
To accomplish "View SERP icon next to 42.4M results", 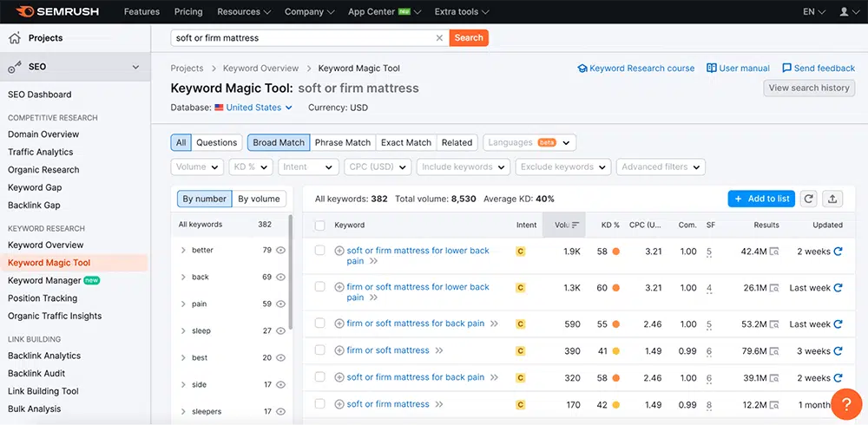I will pyautogui.click(x=774, y=252).
